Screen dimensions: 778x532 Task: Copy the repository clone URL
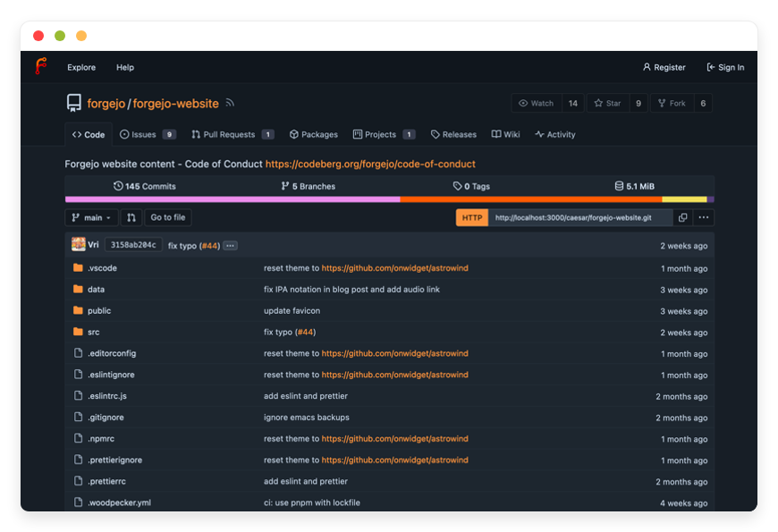pos(682,217)
